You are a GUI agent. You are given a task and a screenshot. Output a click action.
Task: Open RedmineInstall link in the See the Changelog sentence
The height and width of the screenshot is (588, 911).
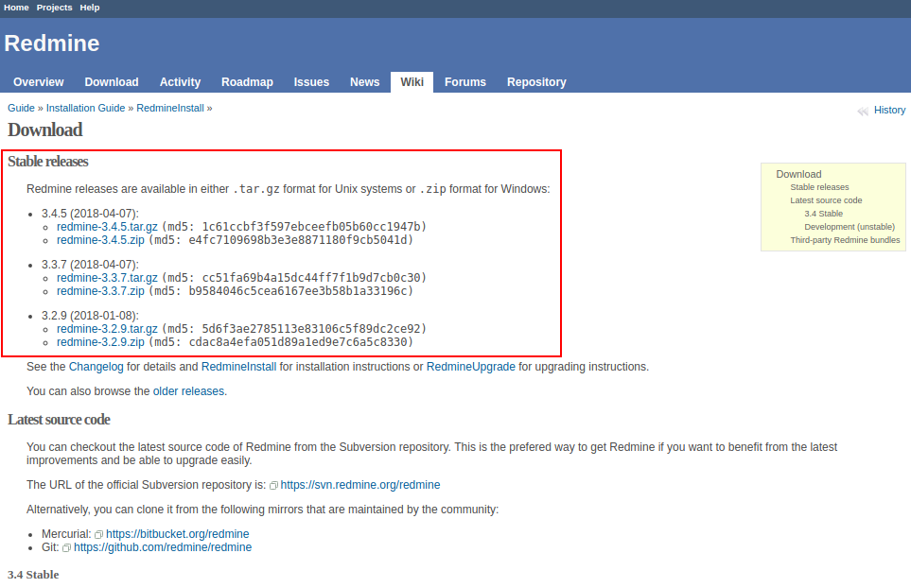238,367
